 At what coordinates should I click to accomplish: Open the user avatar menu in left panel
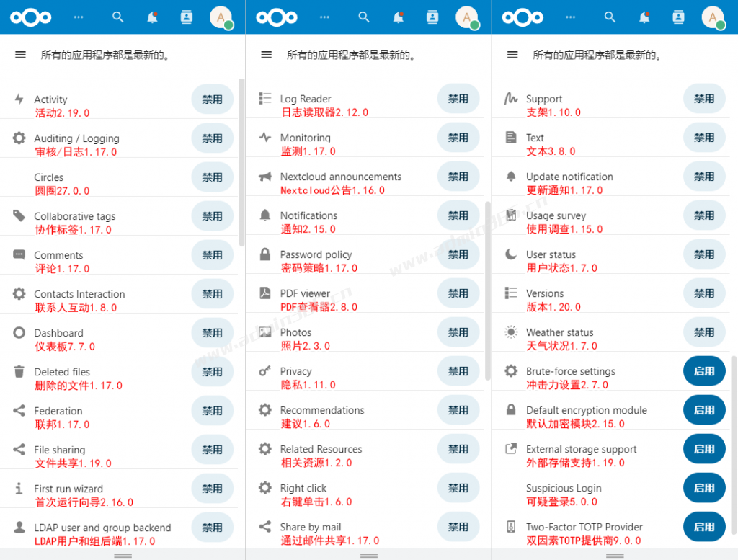click(221, 18)
